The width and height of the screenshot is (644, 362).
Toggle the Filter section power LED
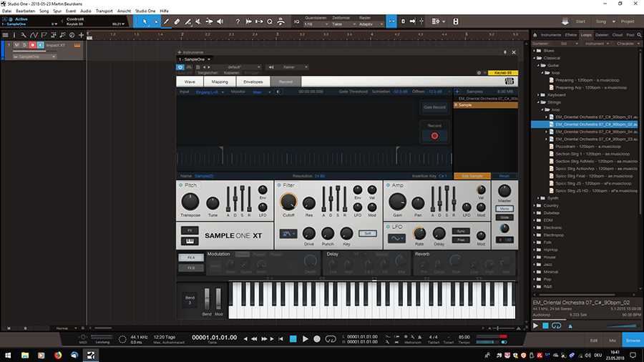(279, 185)
